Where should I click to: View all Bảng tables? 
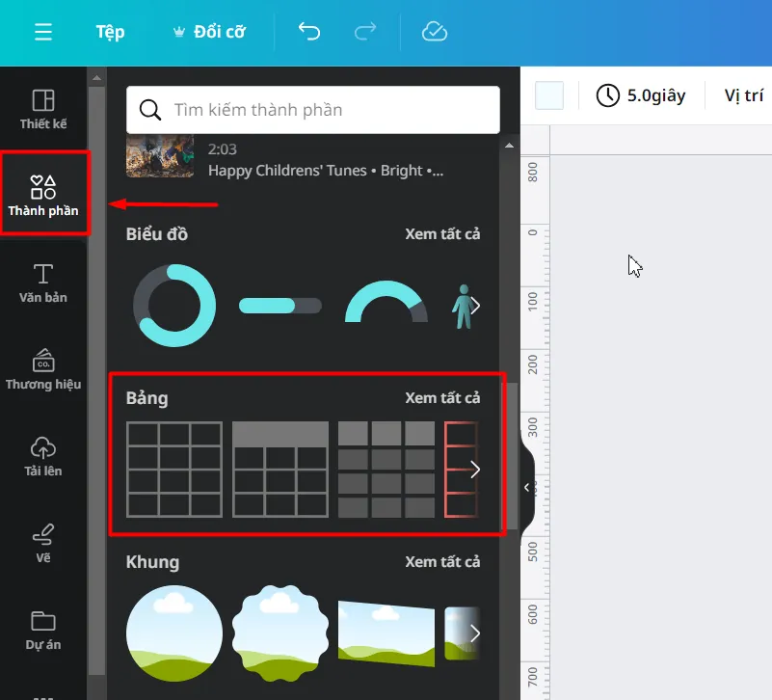pyautogui.click(x=442, y=398)
